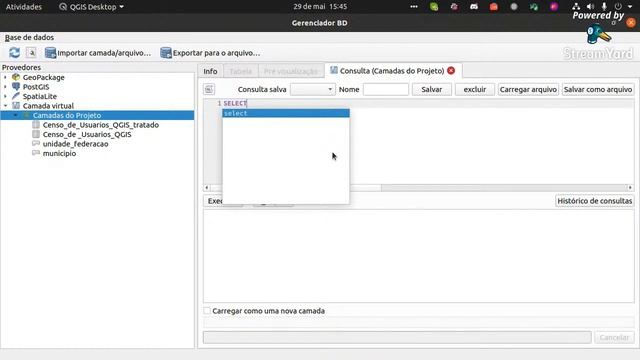Click the SELECT text in SQL editor

(x=235, y=103)
